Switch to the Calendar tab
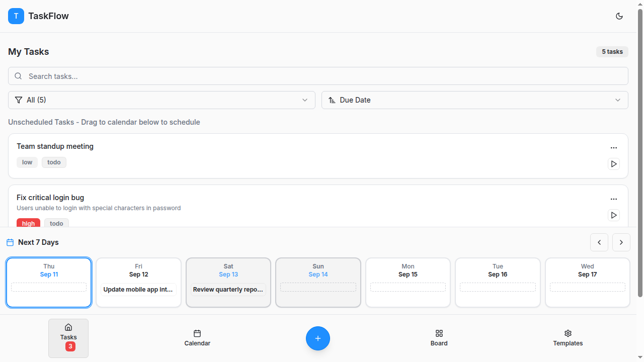This screenshot has width=644, height=362. point(197,338)
